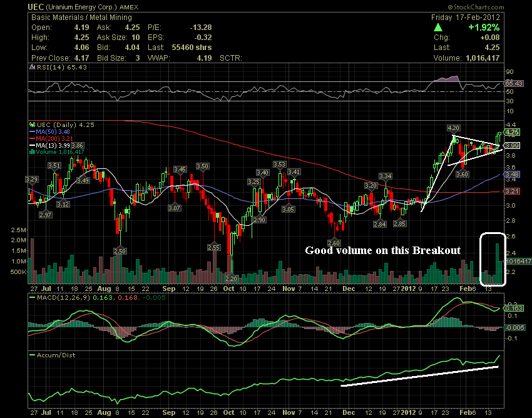Open the StockCharts.com watermark link
Image resolution: width=532 pixels, height=418 pixels.
tap(476, 7)
